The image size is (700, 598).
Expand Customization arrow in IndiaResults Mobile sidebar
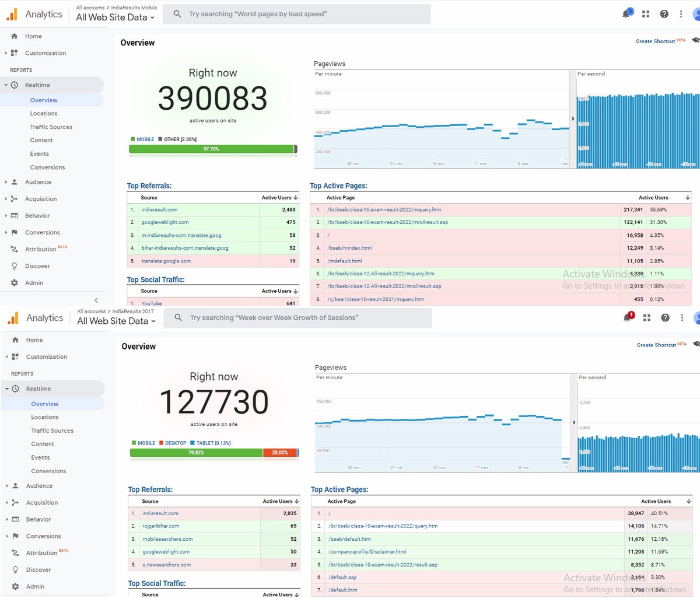click(6, 53)
